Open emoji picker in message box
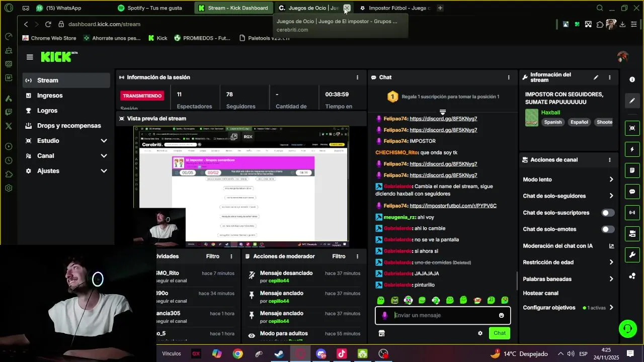Image resolution: width=644 pixels, height=362 pixels. [x=501, y=315]
